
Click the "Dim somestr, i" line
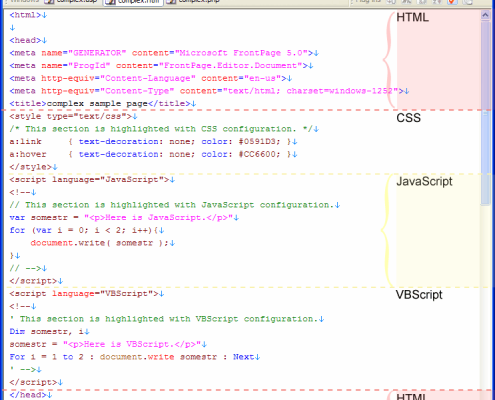[x=49, y=332]
